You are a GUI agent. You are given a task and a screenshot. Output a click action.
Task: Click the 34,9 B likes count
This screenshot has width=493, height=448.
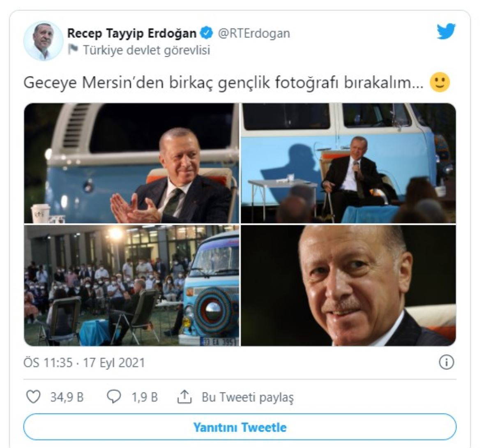[x=67, y=397]
